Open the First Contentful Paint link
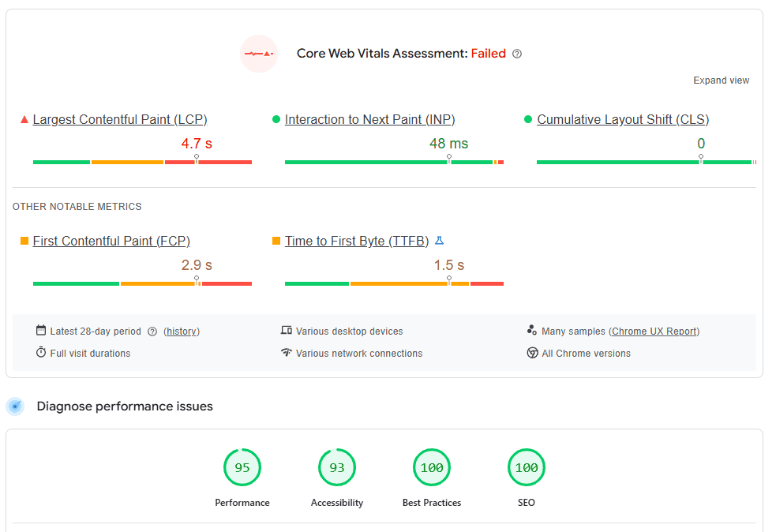Screen dimensions: 776x532 111,241
